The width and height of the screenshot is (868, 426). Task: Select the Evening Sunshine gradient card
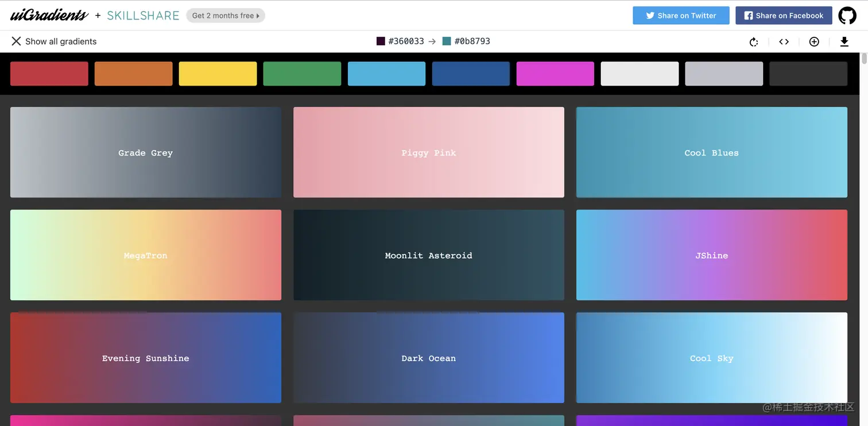coord(146,358)
